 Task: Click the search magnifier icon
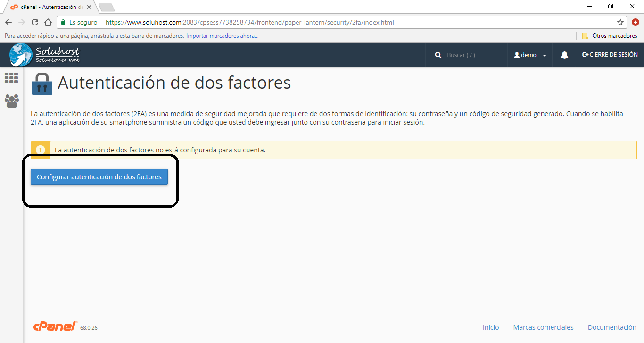tap(438, 55)
